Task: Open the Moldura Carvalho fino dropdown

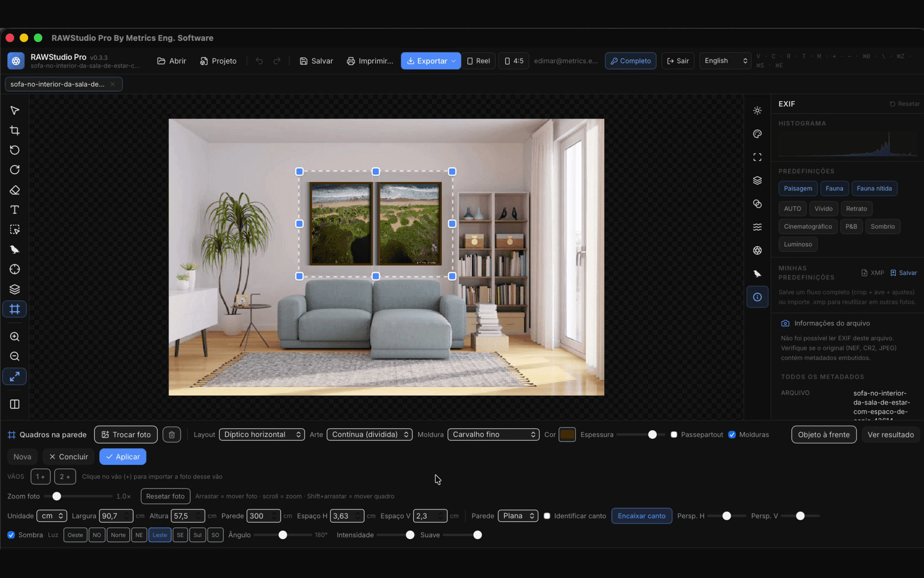Action: [x=493, y=434]
